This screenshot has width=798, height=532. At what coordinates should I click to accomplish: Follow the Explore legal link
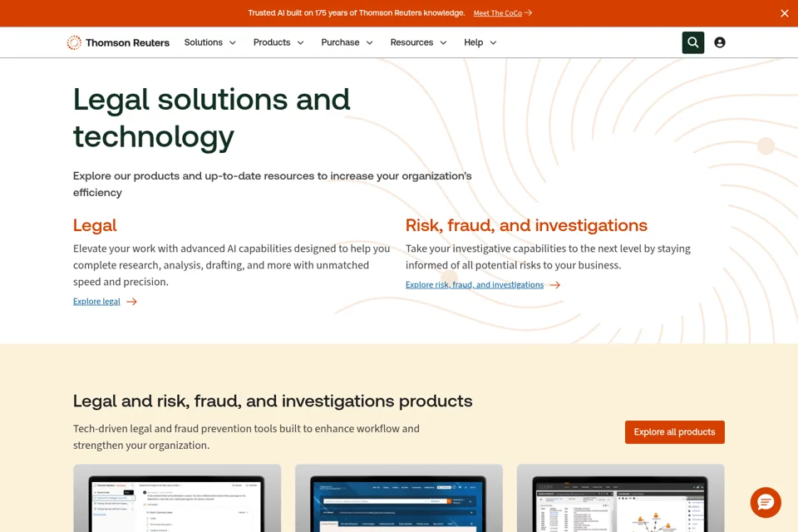click(96, 302)
